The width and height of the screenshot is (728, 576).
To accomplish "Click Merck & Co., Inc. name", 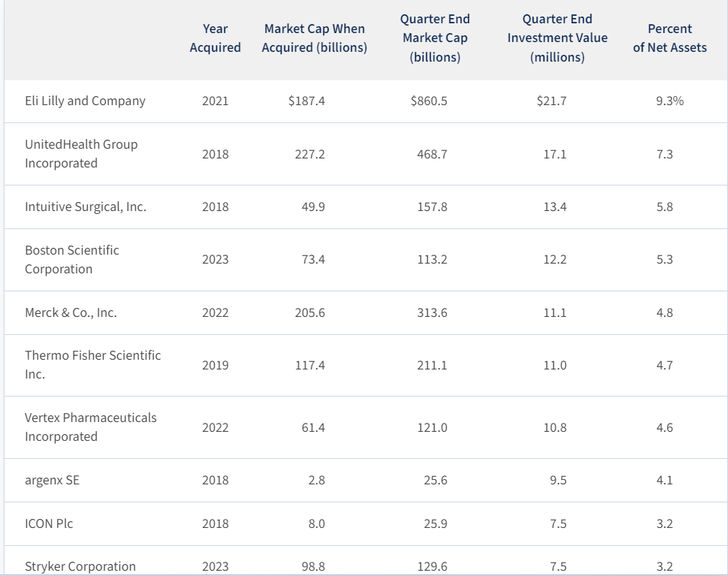I will click(x=71, y=312).
